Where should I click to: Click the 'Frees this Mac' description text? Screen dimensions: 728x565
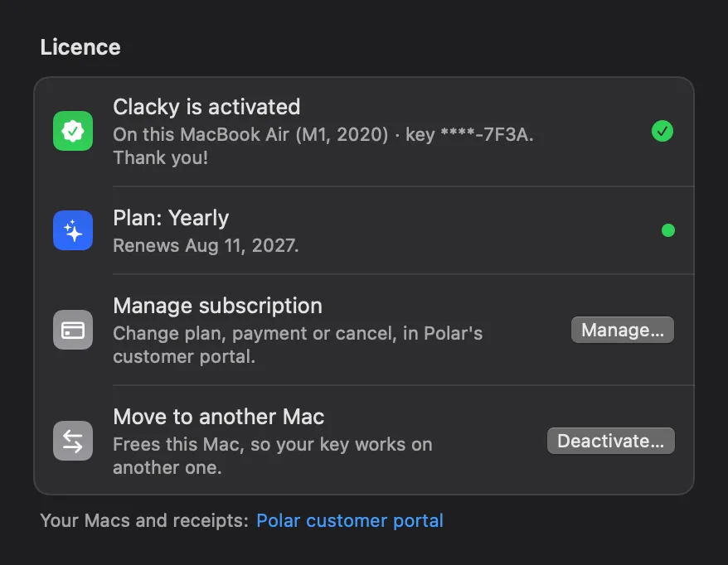coord(273,456)
